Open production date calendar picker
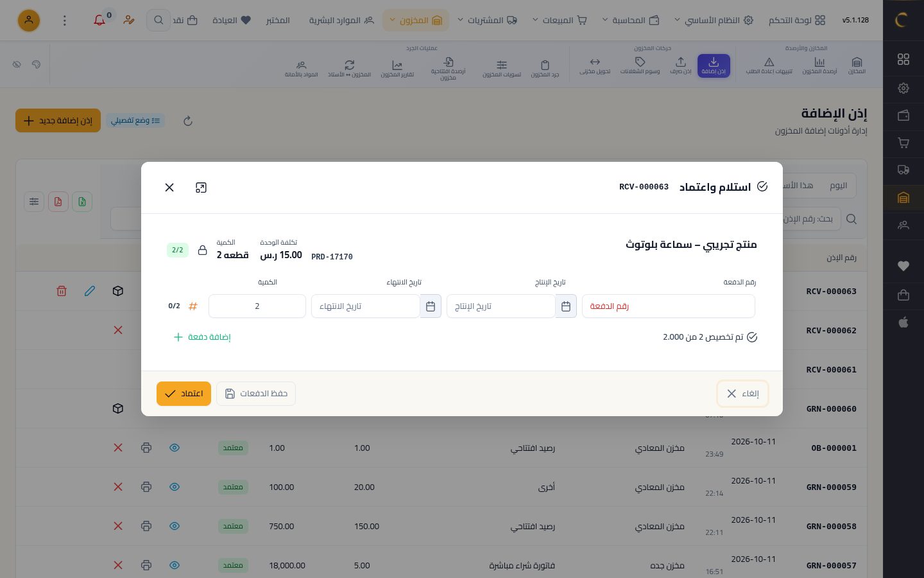This screenshot has height=578, width=924. pyautogui.click(x=566, y=306)
